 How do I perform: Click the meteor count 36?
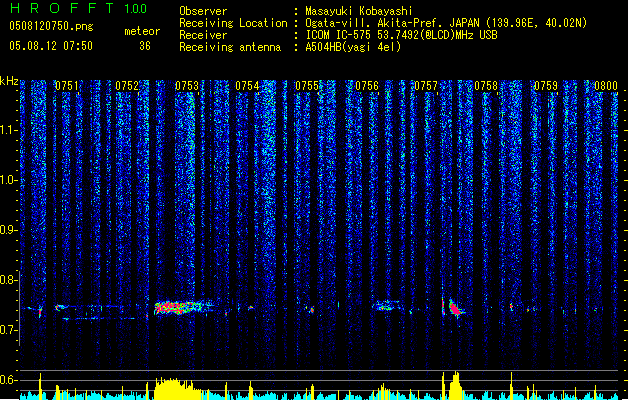click(145, 46)
